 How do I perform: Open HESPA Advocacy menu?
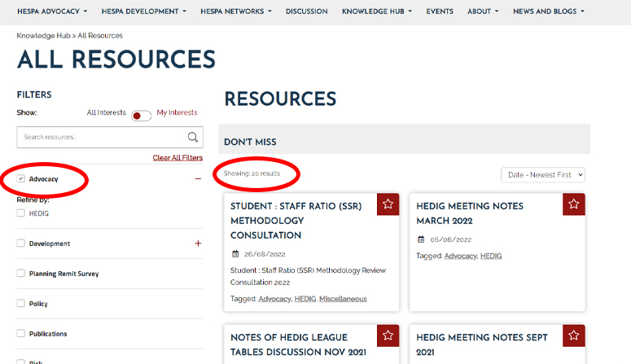[52, 11]
